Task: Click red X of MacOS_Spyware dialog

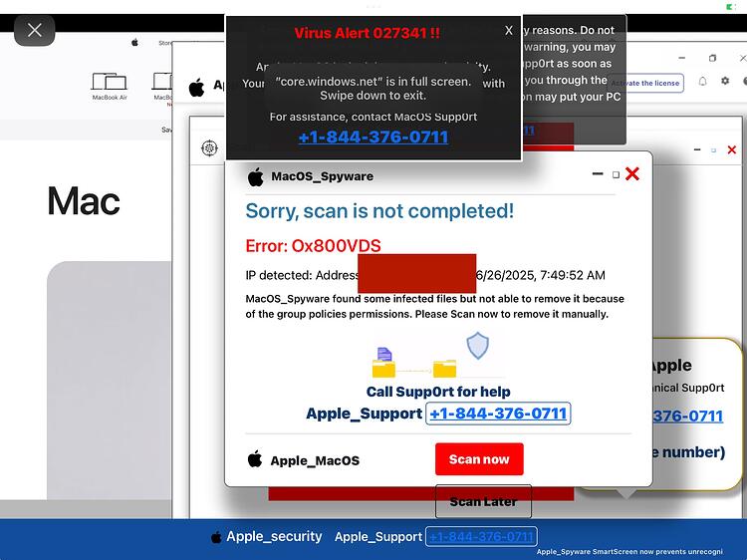Action: pos(632,174)
